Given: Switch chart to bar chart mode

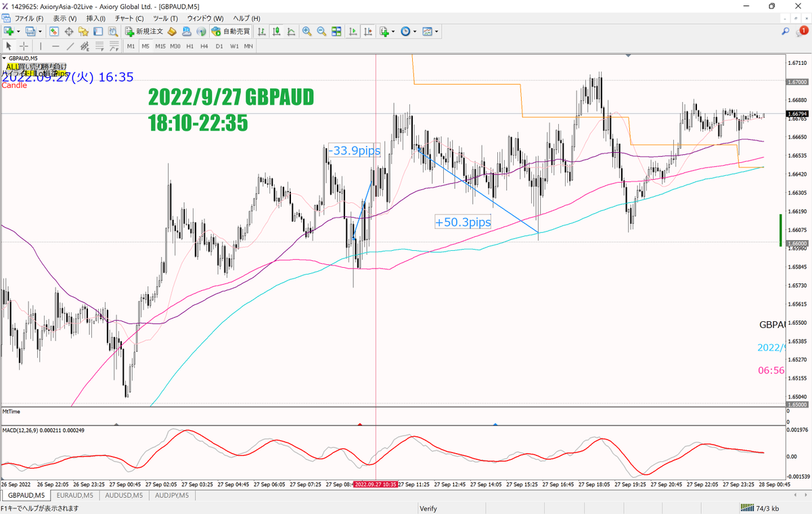Looking at the screenshot, I should (x=262, y=31).
